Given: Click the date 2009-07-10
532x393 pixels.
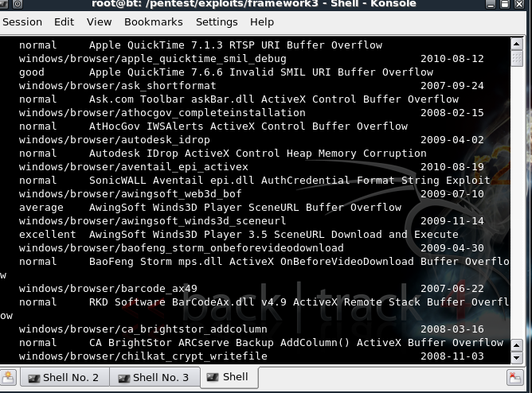Looking at the screenshot, I should tap(452, 194).
